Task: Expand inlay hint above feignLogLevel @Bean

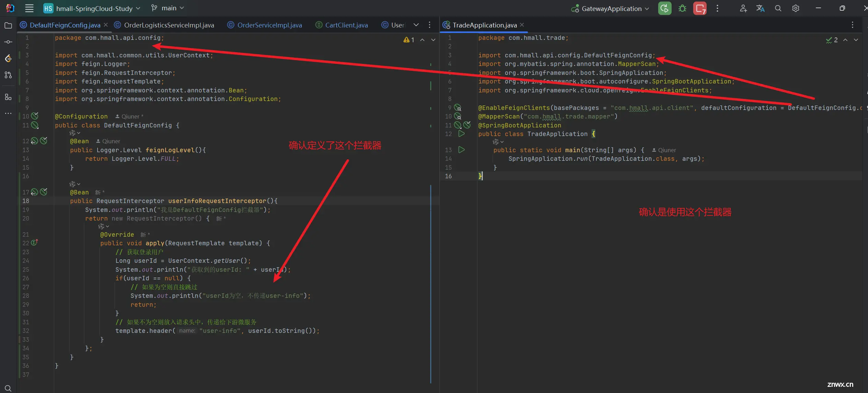Action: point(75,133)
